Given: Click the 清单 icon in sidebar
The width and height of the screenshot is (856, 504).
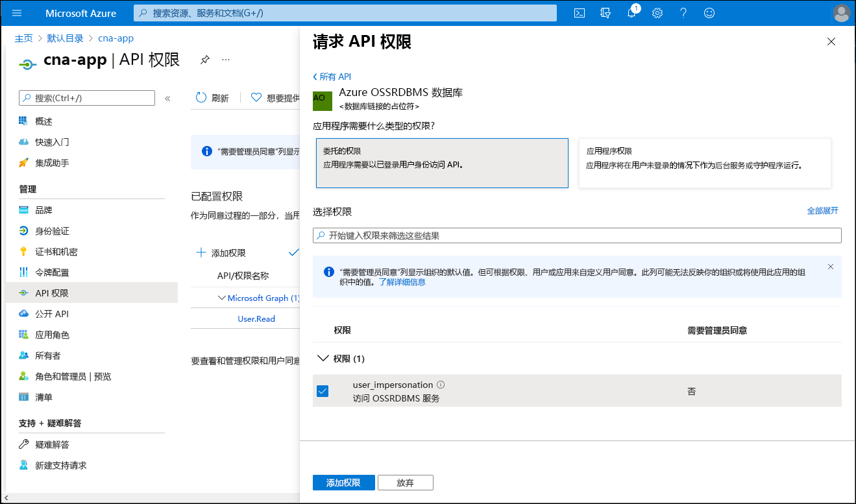Looking at the screenshot, I should point(23,397).
